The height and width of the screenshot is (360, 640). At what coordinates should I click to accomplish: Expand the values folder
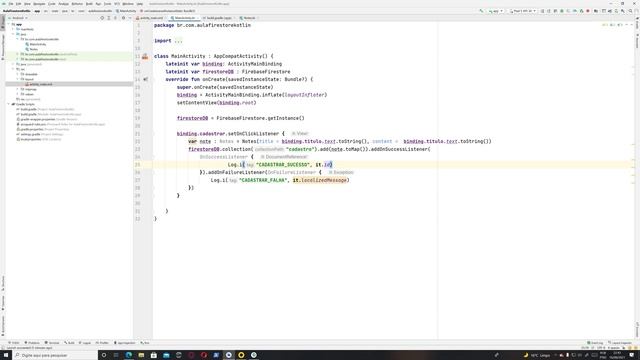click(x=18, y=94)
